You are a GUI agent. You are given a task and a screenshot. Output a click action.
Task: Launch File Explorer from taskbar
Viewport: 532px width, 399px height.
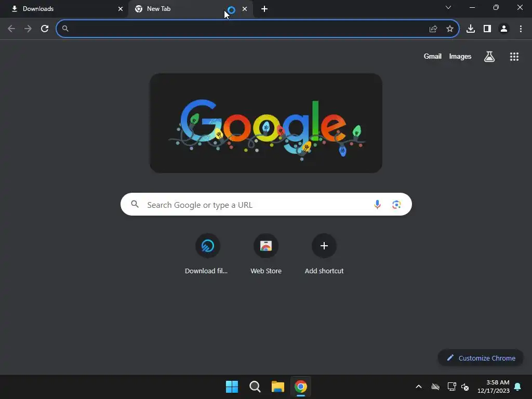pyautogui.click(x=277, y=387)
